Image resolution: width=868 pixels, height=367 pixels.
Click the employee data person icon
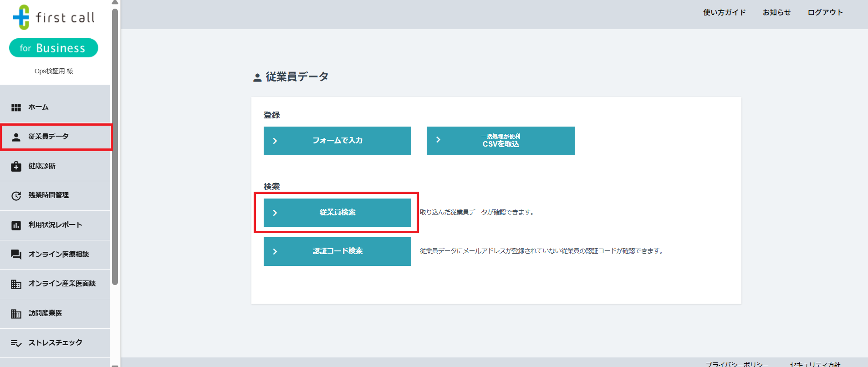point(16,137)
